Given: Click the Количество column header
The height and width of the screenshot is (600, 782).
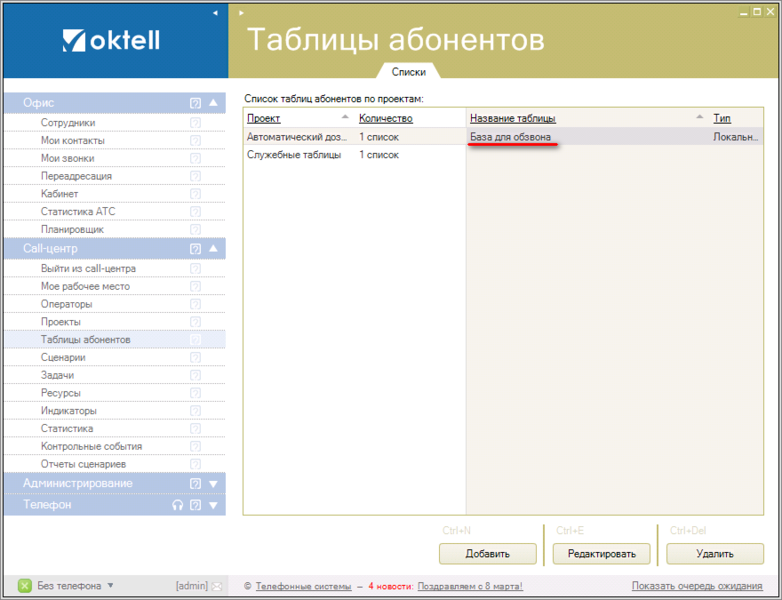Looking at the screenshot, I should pyautogui.click(x=386, y=119).
